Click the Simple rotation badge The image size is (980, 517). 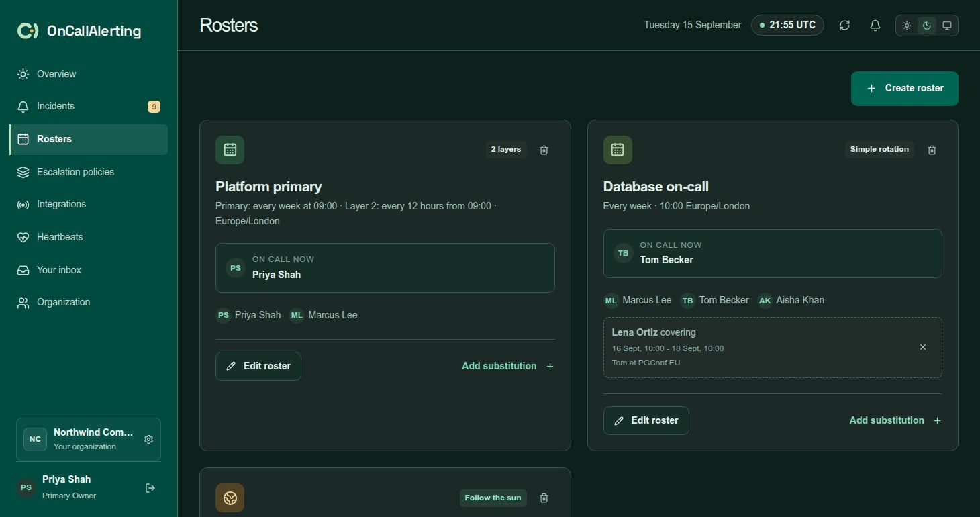pos(879,150)
